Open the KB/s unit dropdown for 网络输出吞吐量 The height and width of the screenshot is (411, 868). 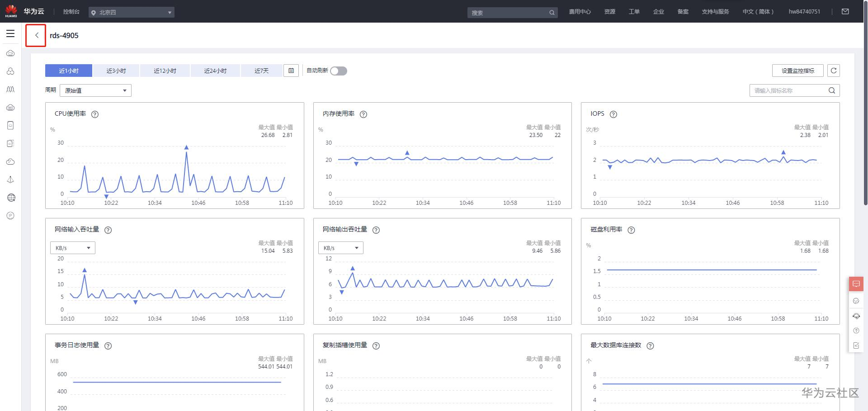[x=340, y=248]
